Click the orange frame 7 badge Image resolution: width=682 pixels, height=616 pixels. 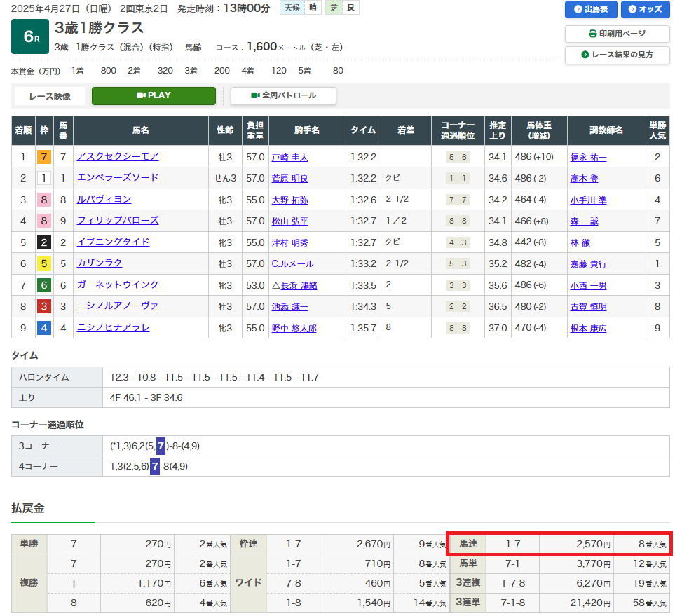pos(44,157)
